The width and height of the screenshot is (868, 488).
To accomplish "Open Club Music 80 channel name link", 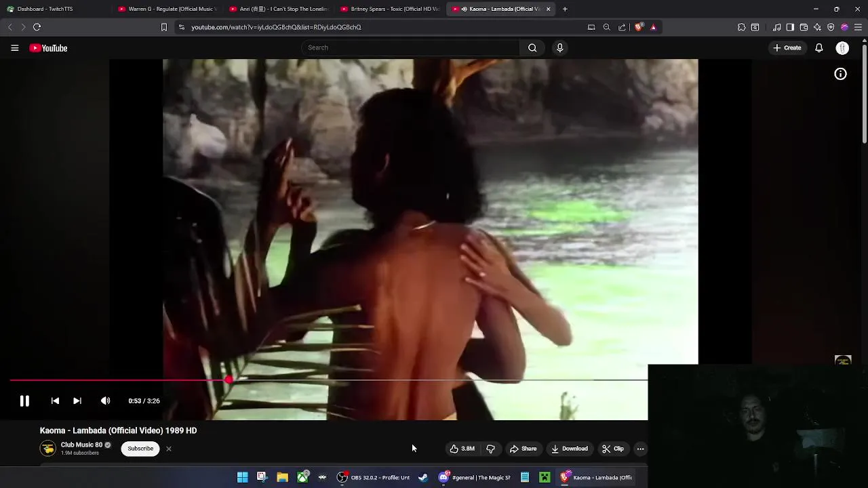I will [x=81, y=445].
